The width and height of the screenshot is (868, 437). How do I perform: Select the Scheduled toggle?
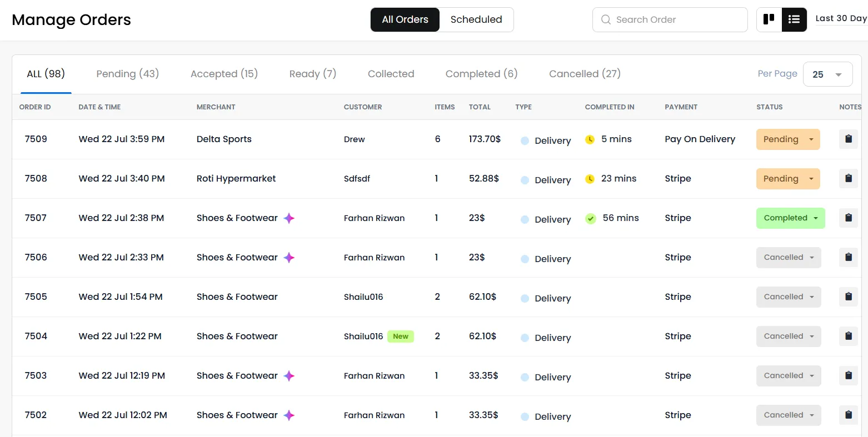coord(476,19)
